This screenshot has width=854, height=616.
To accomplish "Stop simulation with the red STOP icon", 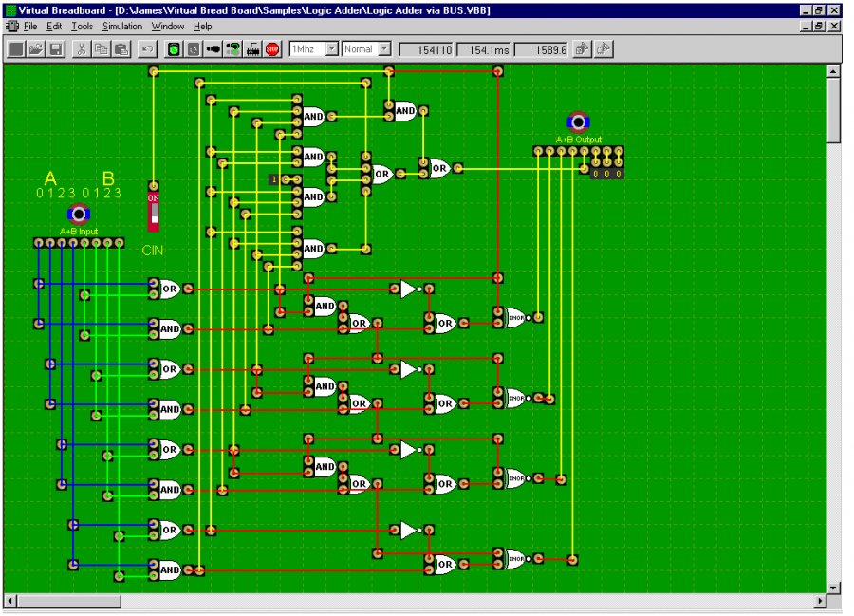I will pyautogui.click(x=272, y=49).
